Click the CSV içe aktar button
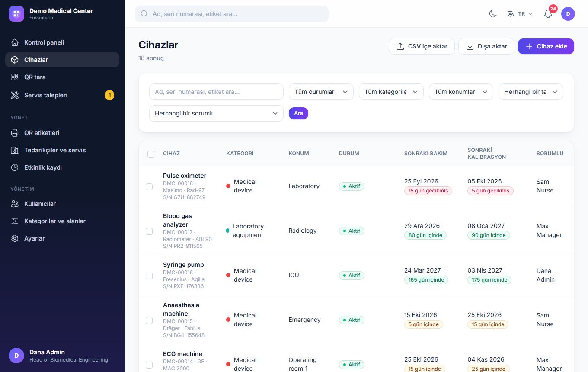Screen dimensions: 588x372 [x=422, y=46]
